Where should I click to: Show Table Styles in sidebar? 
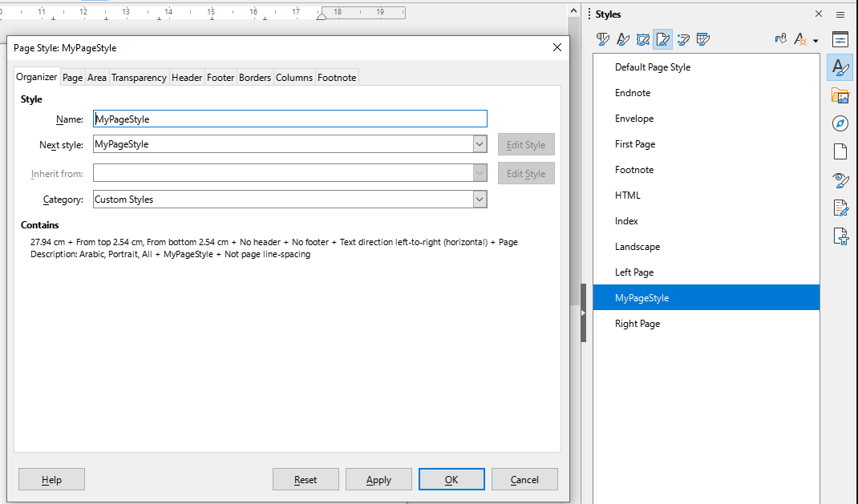(703, 39)
